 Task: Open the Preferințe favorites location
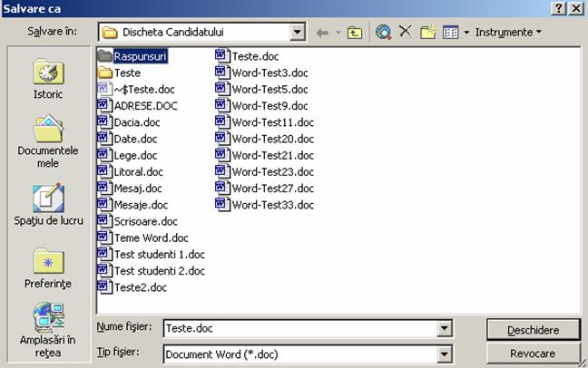tap(48, 269)
